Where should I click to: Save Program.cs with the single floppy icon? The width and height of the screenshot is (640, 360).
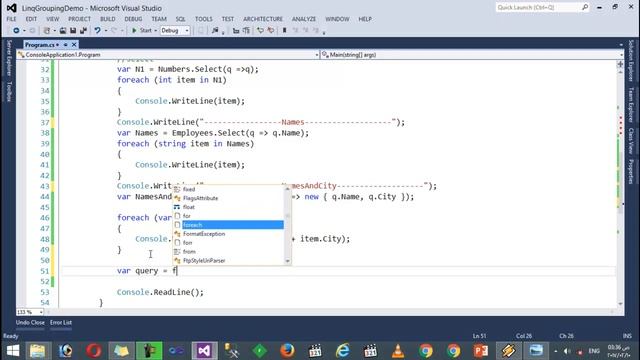pyautogui.click(x=73, y=31)
